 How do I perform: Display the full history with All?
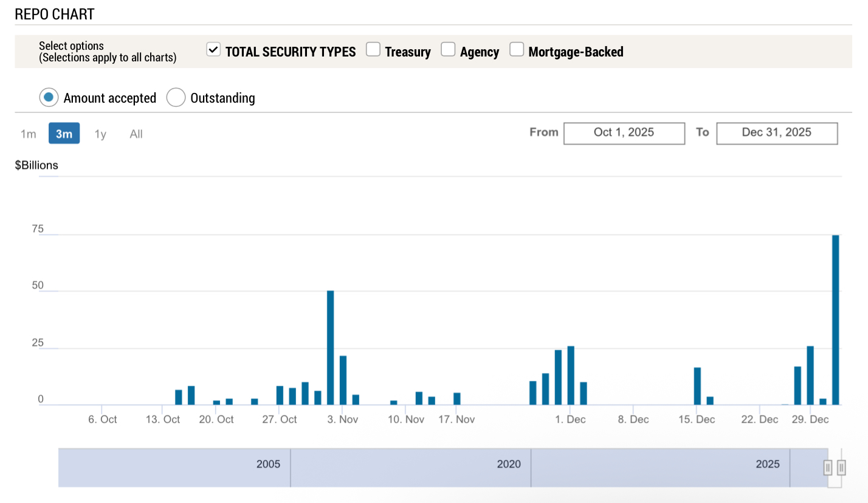point(136,134)
